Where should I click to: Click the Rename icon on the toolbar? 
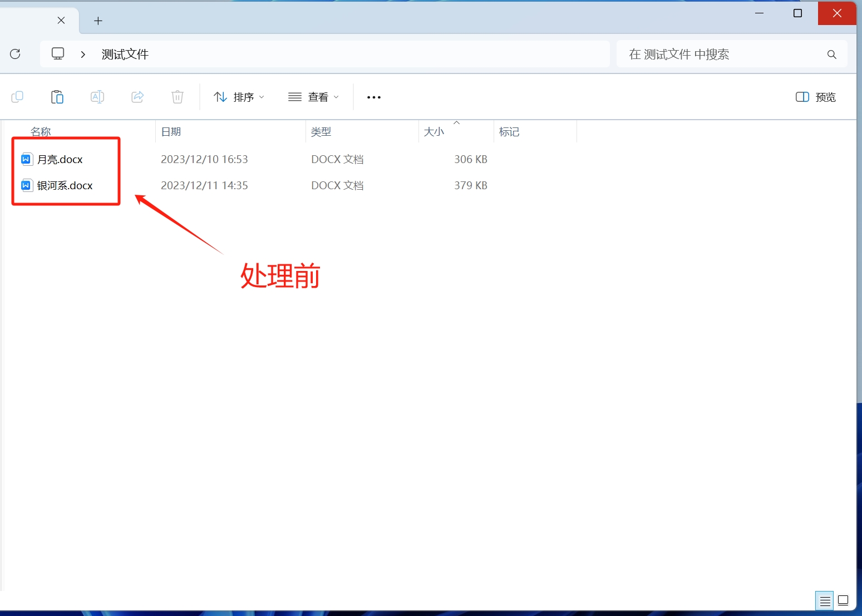[x=97, y=97]
